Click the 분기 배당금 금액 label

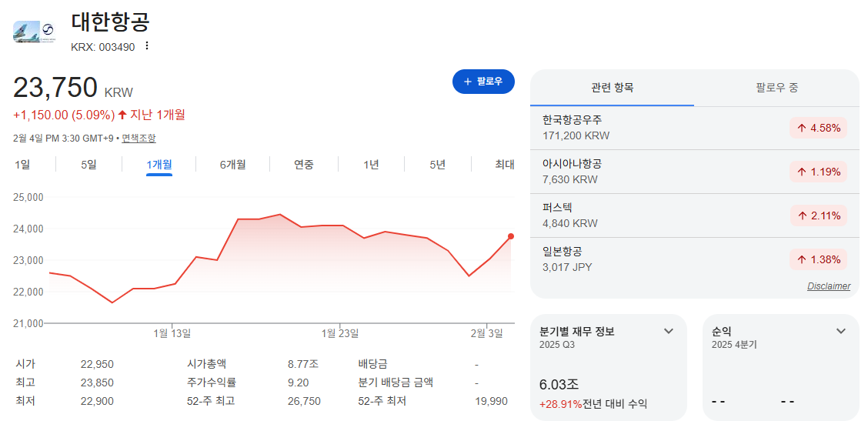point(396,383)
